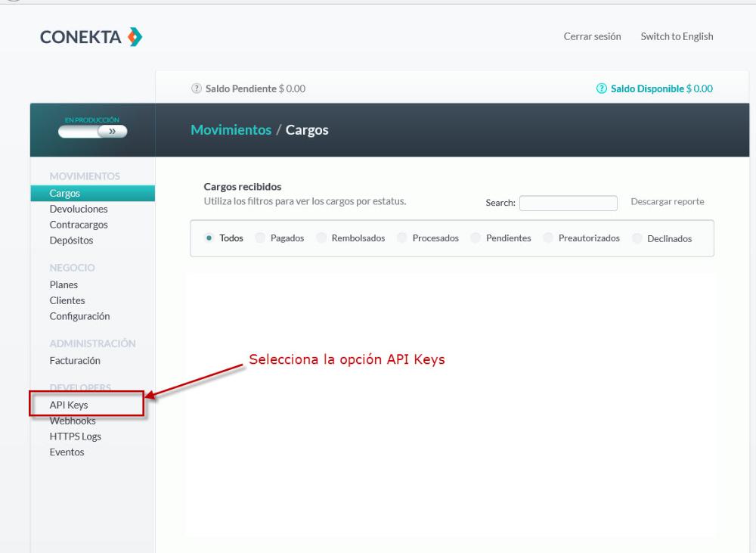The image size is (756, 553).
Task: Click the Saldo Disponible $ 0.00 text
Action: [x=661, y=89]
